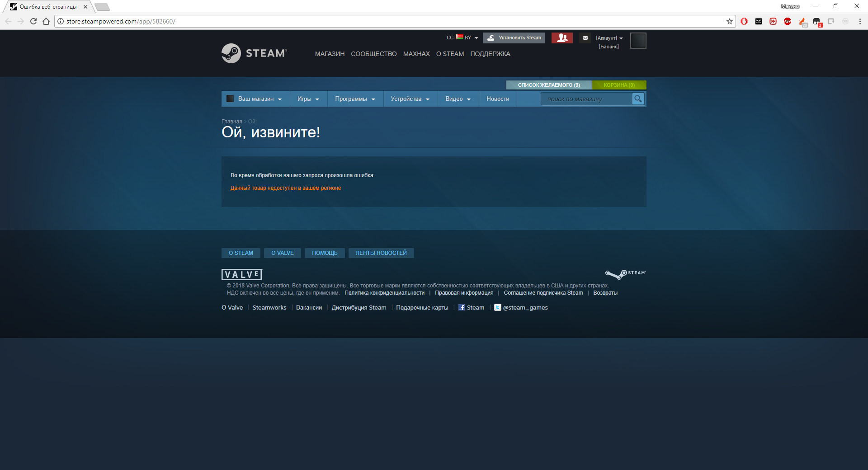This screenshot has width=868, height=470.
Task: Open the Подарочные карты link
Action: point(422,308)
